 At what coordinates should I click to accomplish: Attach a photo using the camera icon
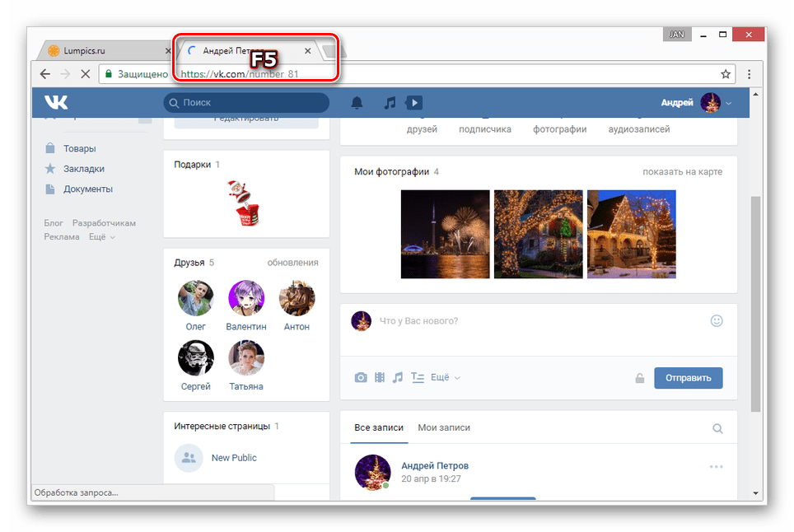361,378
